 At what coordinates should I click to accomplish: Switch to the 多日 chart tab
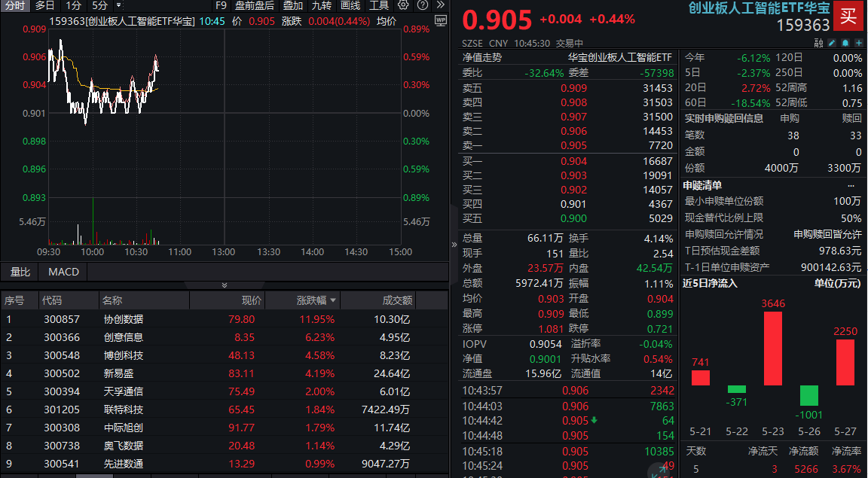coord(44,5)
